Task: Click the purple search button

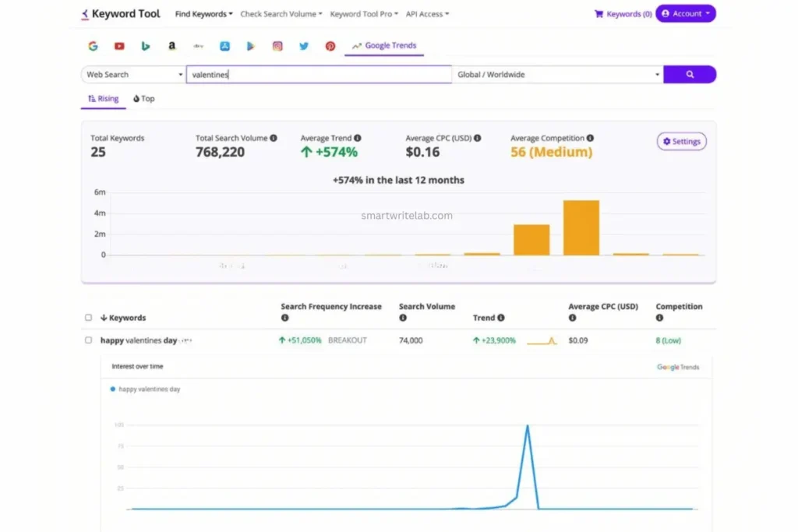Action: pos(690,74)
